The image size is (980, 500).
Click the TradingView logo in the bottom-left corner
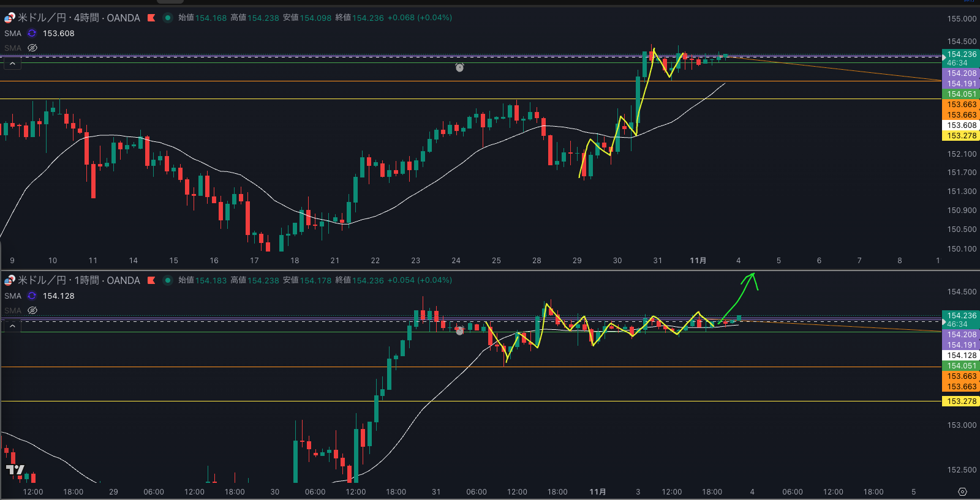coord(15,470)
